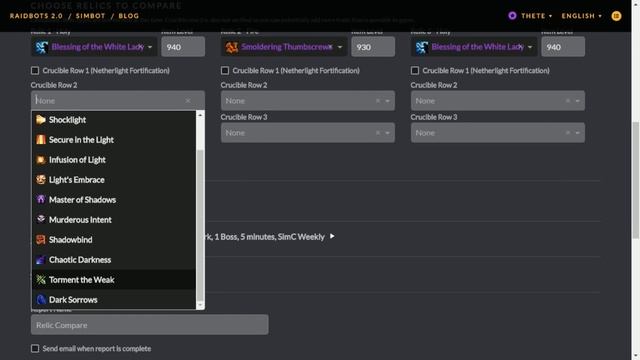Viewport: 640px width, 360px height.
Task: Click the Shocklight trait icon
Action: coord(41,120)
